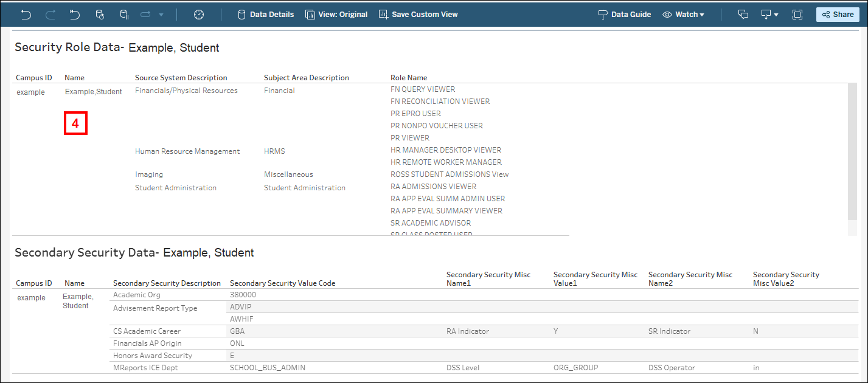Click the Pause auto updates icon

(124, 15)
